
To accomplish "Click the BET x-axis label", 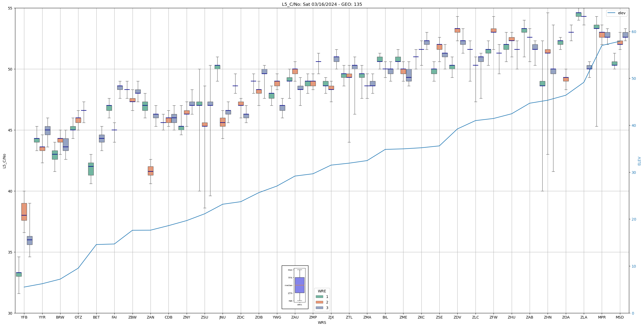I will [96, 317].
